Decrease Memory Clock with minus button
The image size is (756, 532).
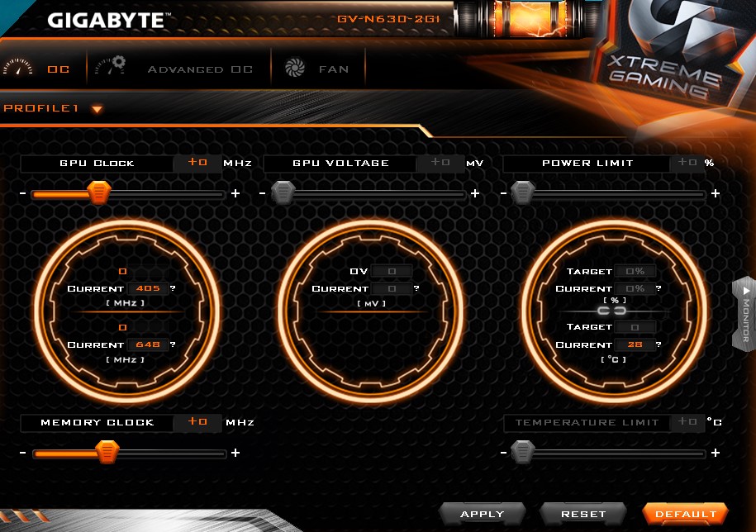click(22, 453)
